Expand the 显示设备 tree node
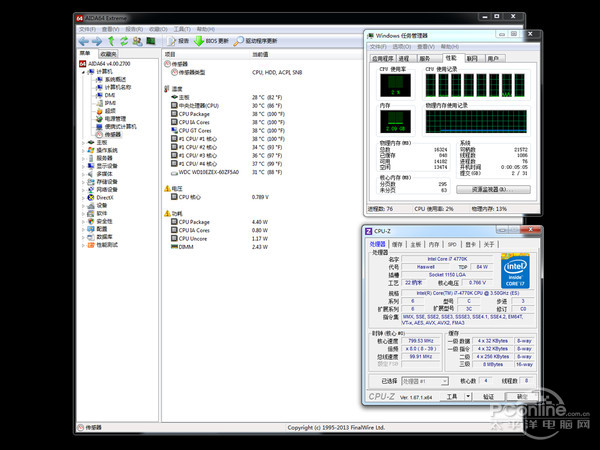The image size is (600, 450). click(83, 166)
